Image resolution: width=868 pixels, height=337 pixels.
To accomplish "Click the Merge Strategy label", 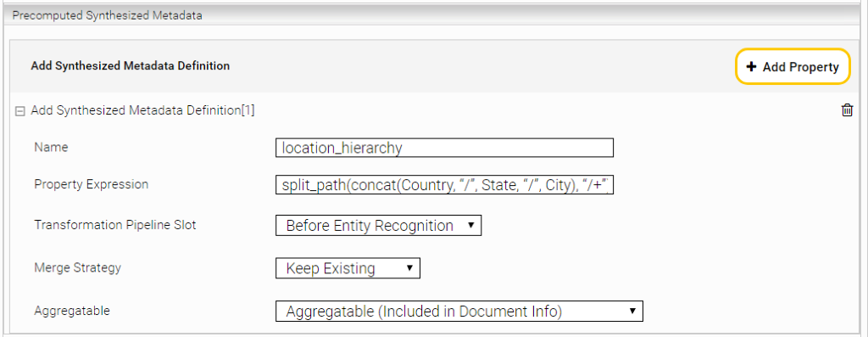I will 77,267.
